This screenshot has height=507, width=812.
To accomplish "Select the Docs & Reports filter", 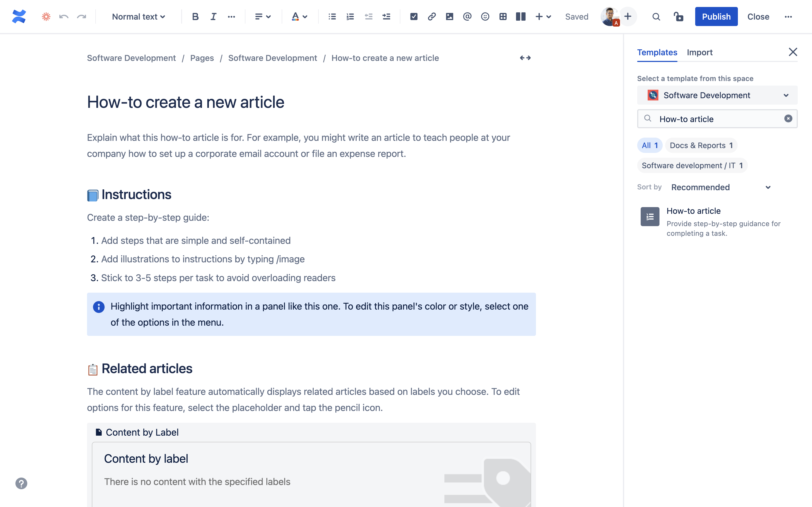I will 701,145.
